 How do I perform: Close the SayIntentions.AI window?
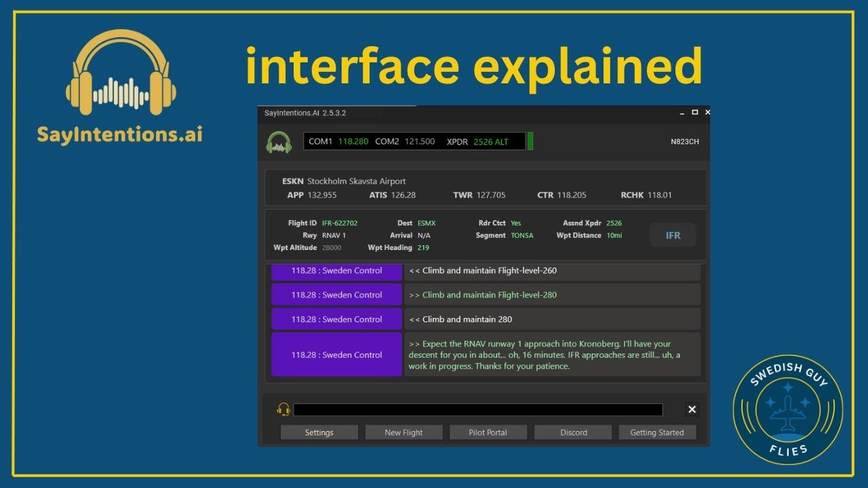(x=707, y=113)
